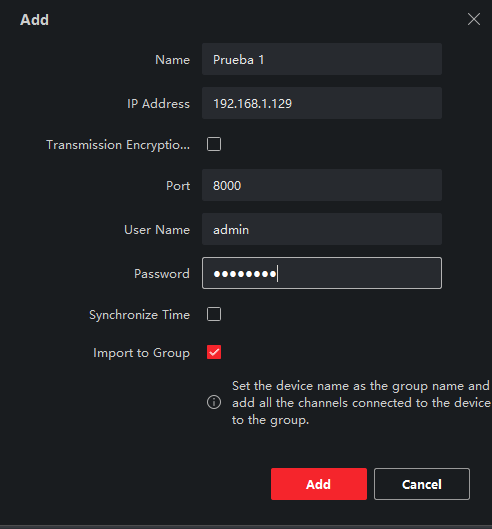Click the red Add button
Screen dimensions: 492x529
(319, 484)
